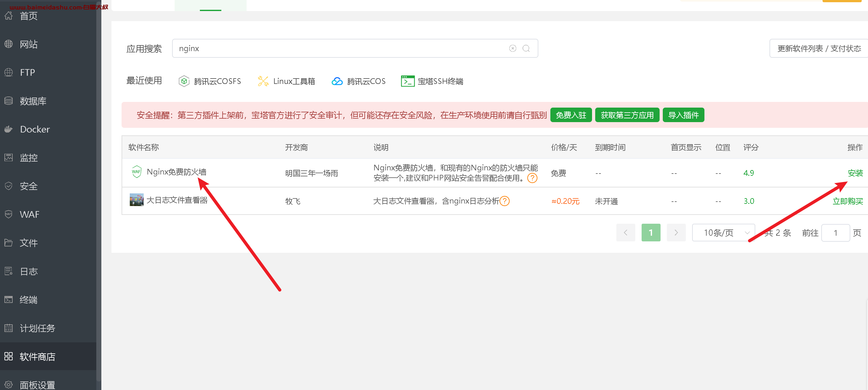
Task: Click 更新软件列表 / 支付状态 button
Action: (x=819, y=48)
